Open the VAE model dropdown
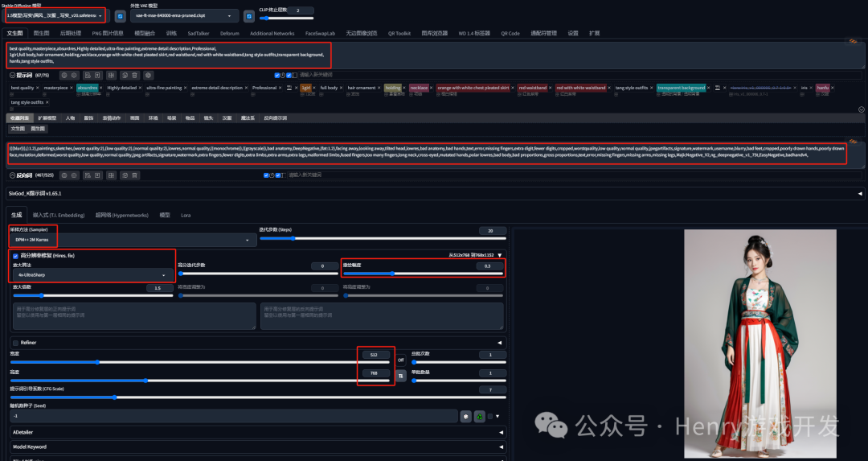This screenshot has width=868, height=461. coord(184,16)
